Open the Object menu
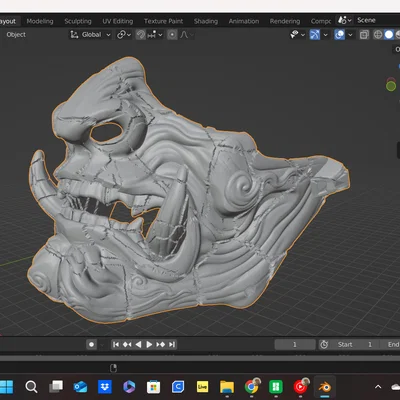Image resolution: width=400 pixels, height=400 pixels. (16, 35)
